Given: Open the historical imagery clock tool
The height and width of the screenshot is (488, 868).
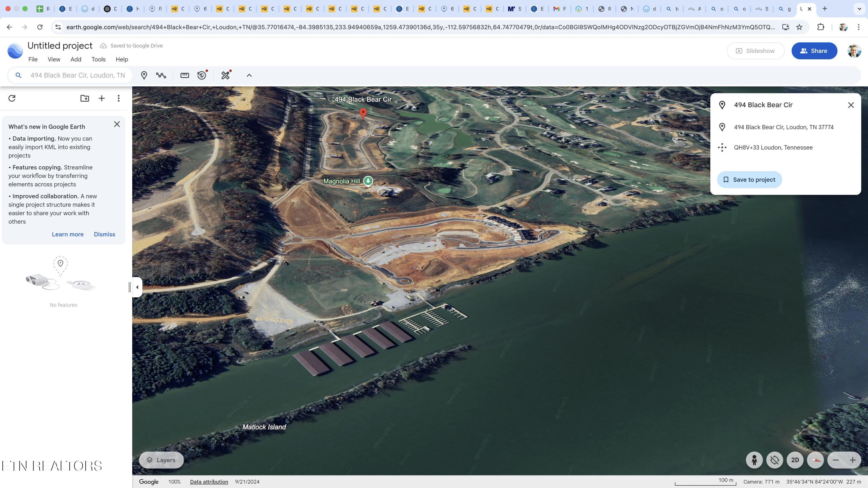Looking at the screenshot, I should point(202,75).
